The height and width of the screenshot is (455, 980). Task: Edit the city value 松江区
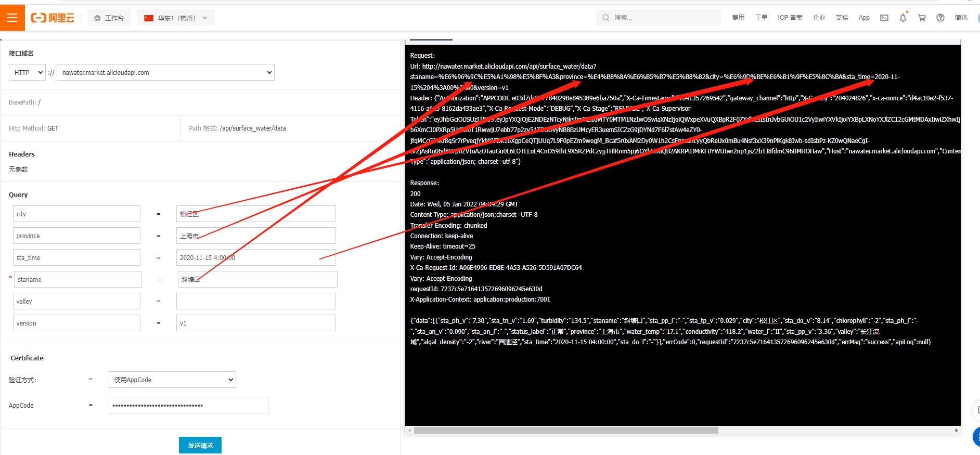point(256,214)
